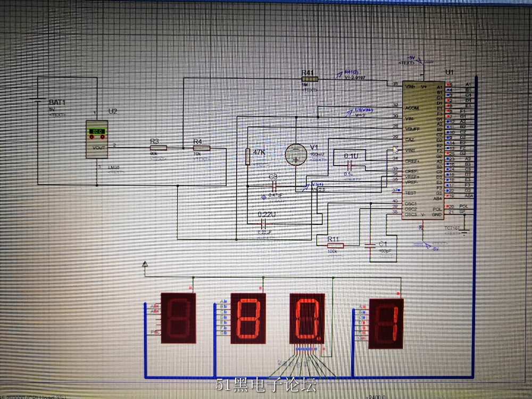532x399 pixels.
Task: Click the OSC1 pin label
Action: pos(411,204)
